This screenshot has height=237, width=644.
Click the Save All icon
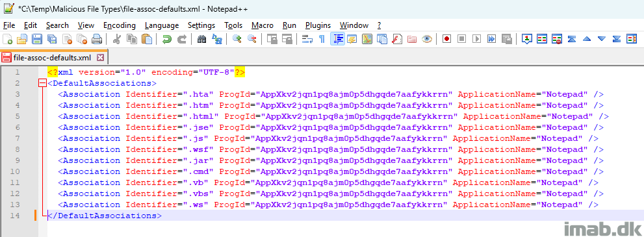(52, 39)
